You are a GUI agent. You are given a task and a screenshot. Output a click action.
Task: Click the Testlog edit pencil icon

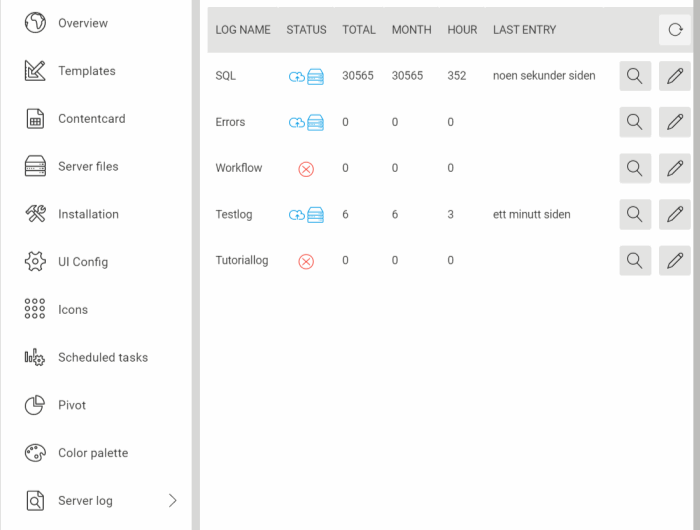pyautogui.click(x=675, y=214)
